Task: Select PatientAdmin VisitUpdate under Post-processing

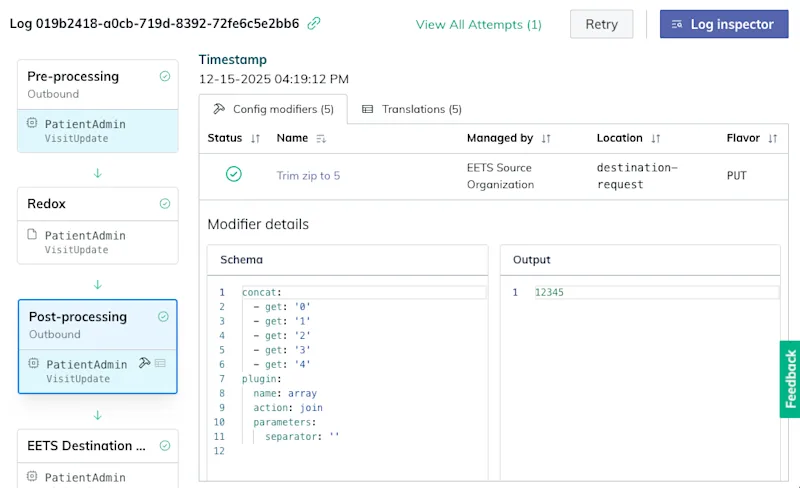Action: pos(97,371)
